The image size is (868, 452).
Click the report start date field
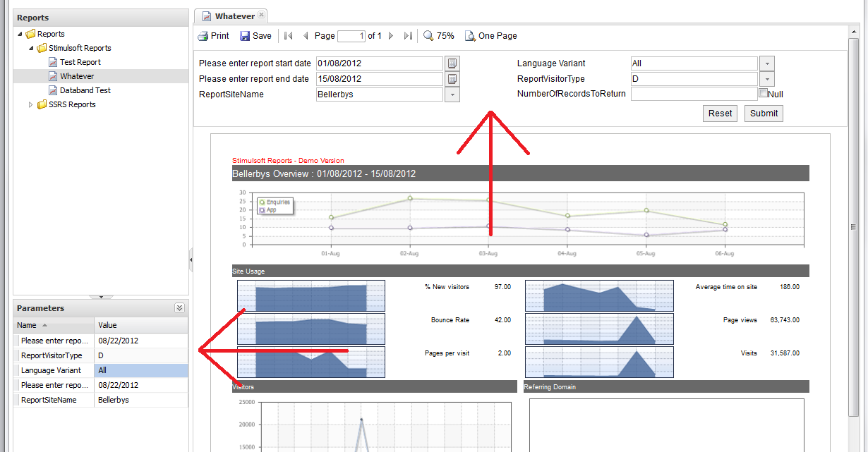380,63
